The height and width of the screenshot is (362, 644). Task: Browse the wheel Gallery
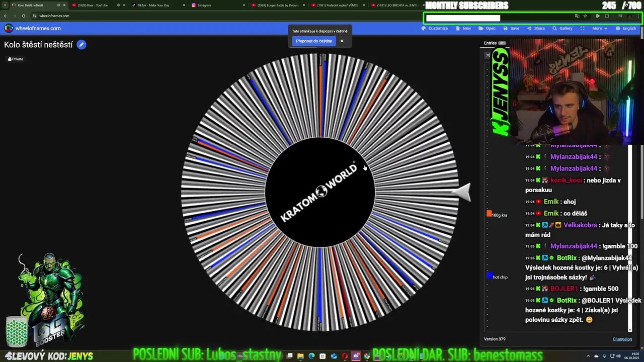click(562, 28)
